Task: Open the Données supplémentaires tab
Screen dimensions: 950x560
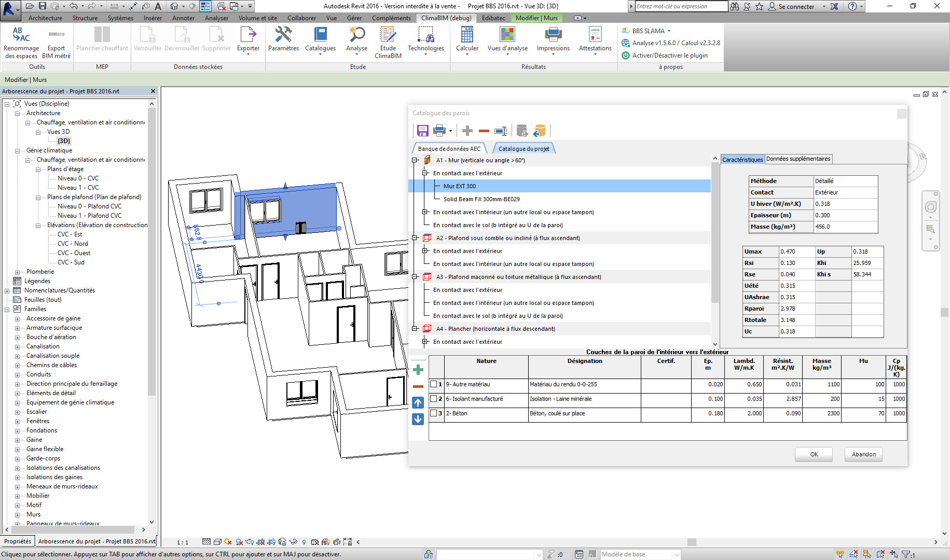Action: point(798,159)
